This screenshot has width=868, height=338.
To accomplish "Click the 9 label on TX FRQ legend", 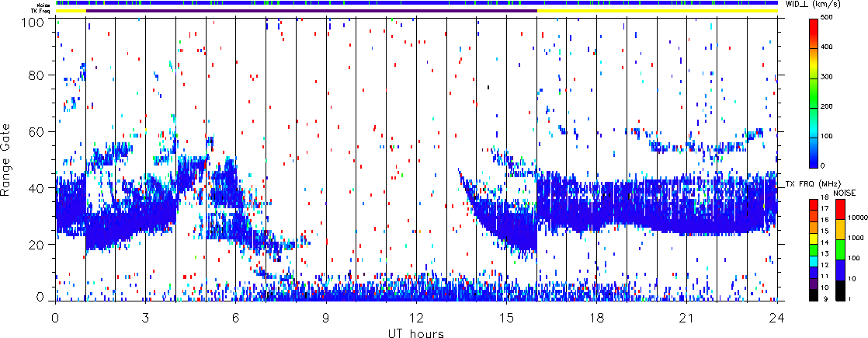I will (825, 298).
